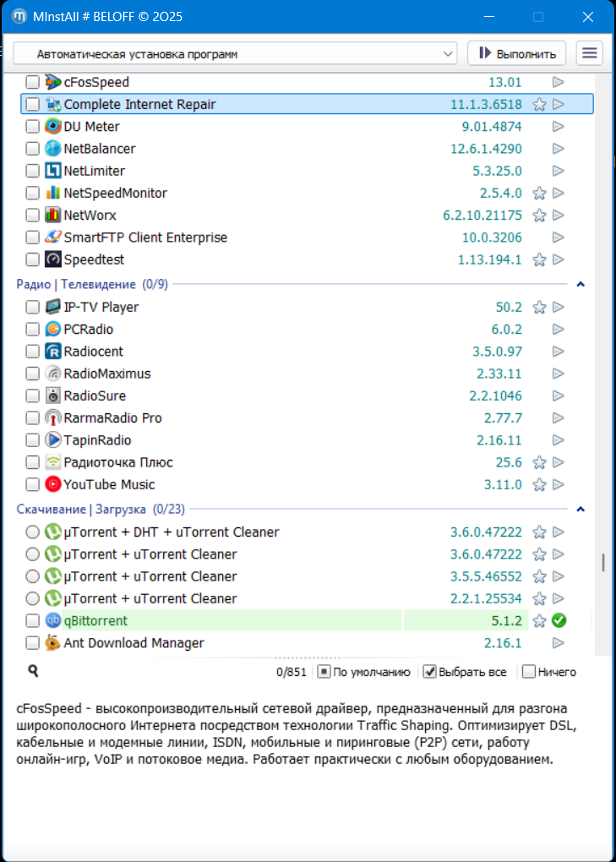The width and height of the screenshot is (616, 862).
Task: Click the 'Выполнить' button
Action: click(x=516, y=53)
